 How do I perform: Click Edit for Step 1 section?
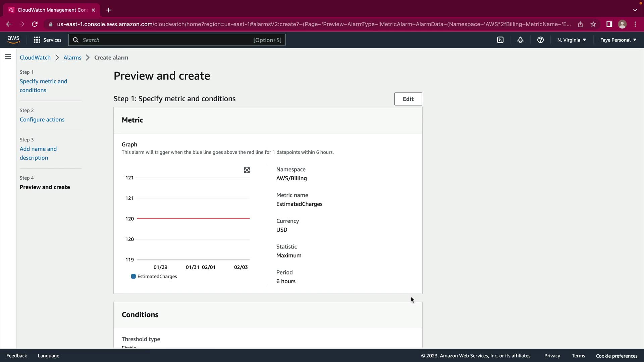[408, 99]
